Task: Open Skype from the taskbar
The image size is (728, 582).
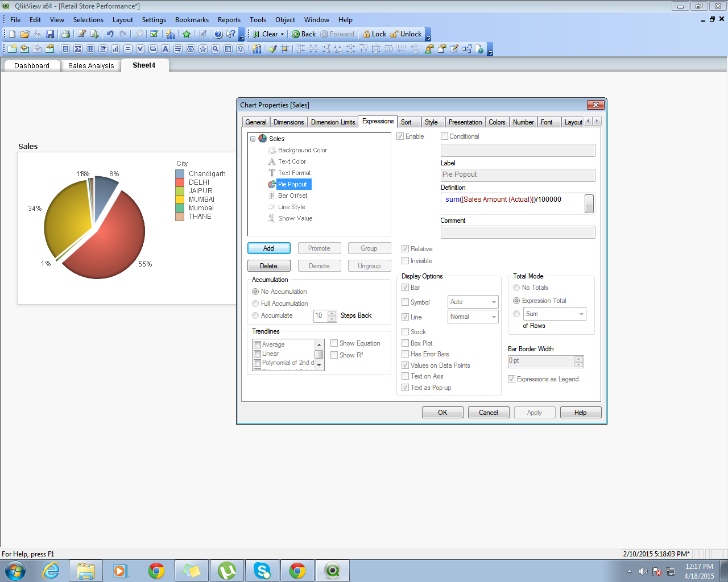Action: 262,571
